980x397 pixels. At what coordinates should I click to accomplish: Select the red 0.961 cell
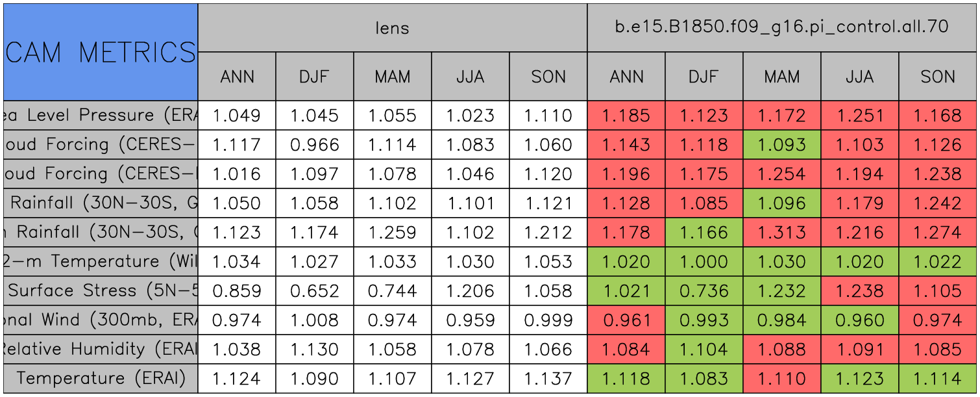(x=626, y=320)
